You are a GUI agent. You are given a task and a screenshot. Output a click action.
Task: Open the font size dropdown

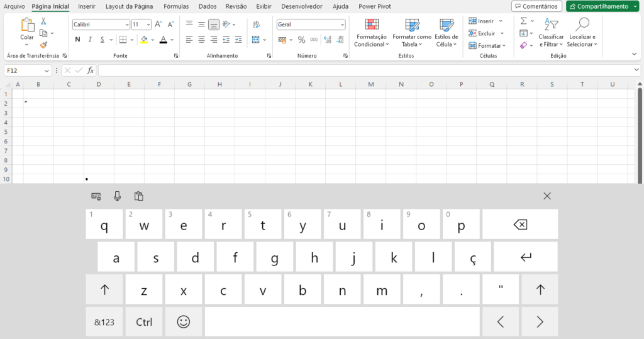click(148, 25)
